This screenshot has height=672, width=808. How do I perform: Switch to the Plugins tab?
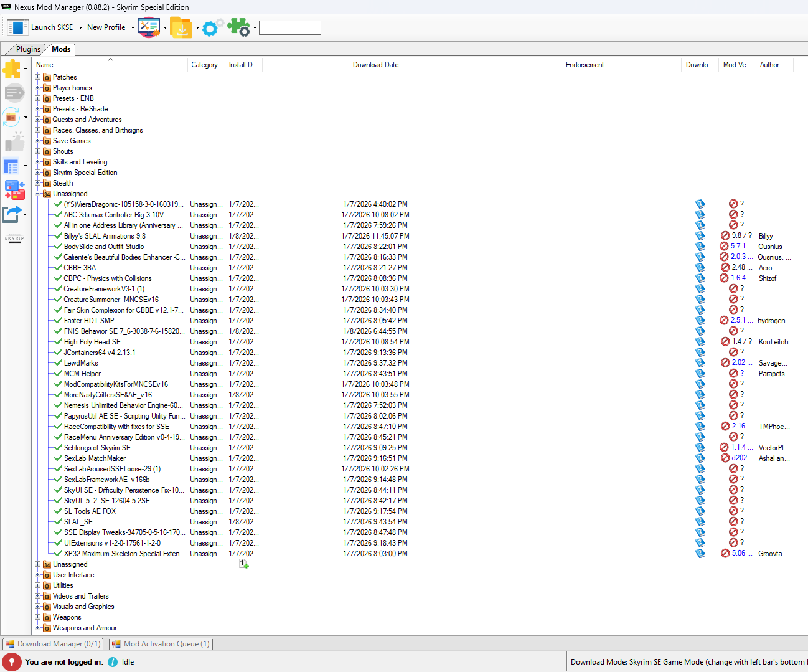click(x=28, y=49)
